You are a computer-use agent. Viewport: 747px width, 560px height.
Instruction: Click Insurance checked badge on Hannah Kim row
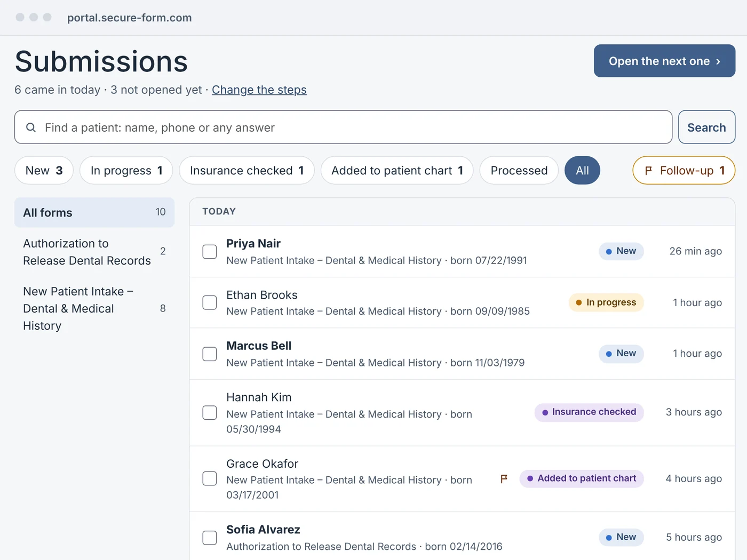pyautogui.click(x=589, y=412)
